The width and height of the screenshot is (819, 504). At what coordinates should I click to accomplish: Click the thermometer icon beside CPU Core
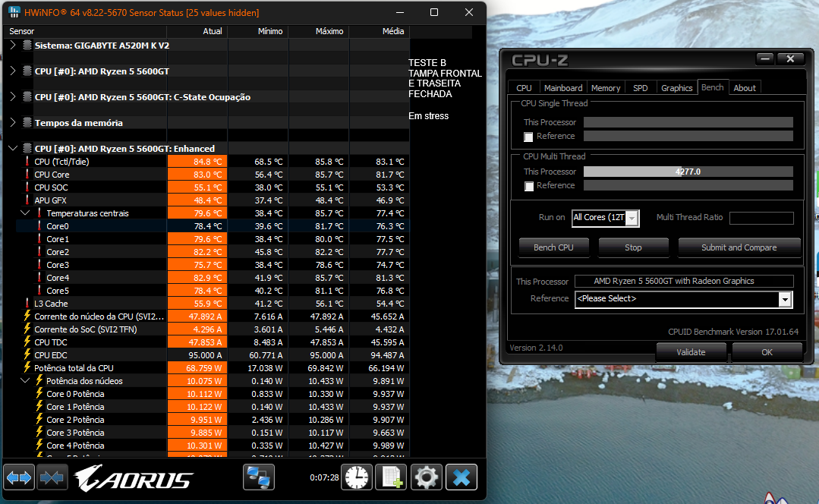pos(27,175)
